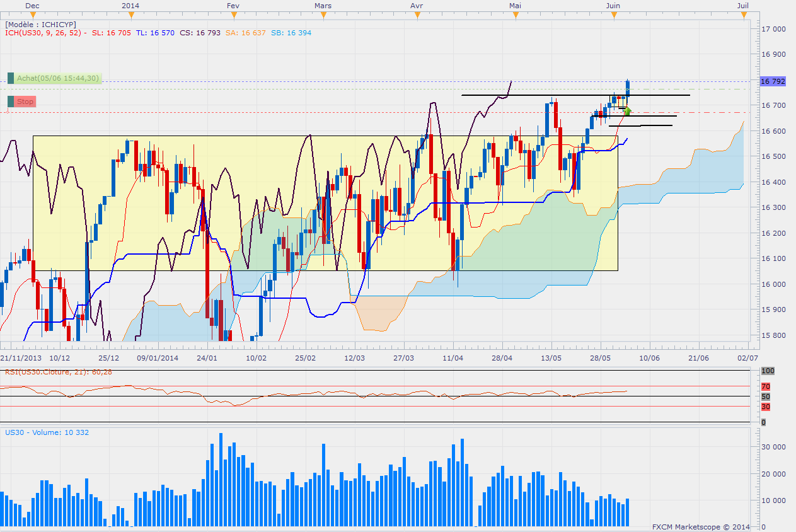Click the orange marker under Avr
796x532 pixels.
click(x=417, y=15)
